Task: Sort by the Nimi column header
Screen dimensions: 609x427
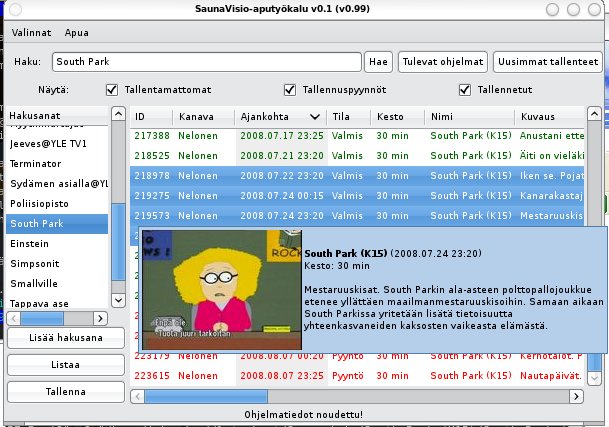Action: (x=470, y=117)
